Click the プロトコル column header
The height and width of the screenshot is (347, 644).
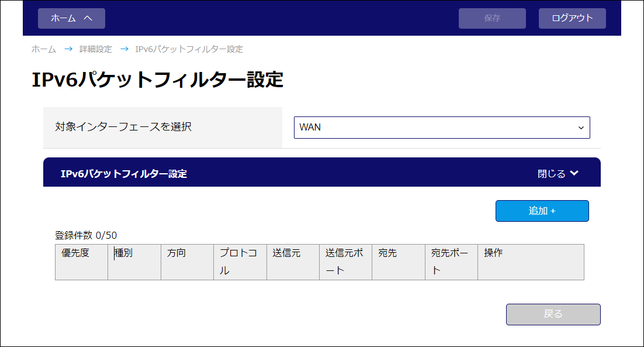coord(240,262)
